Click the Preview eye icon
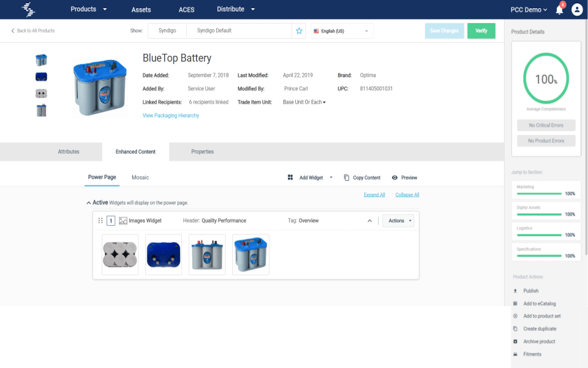 (394, 178)
